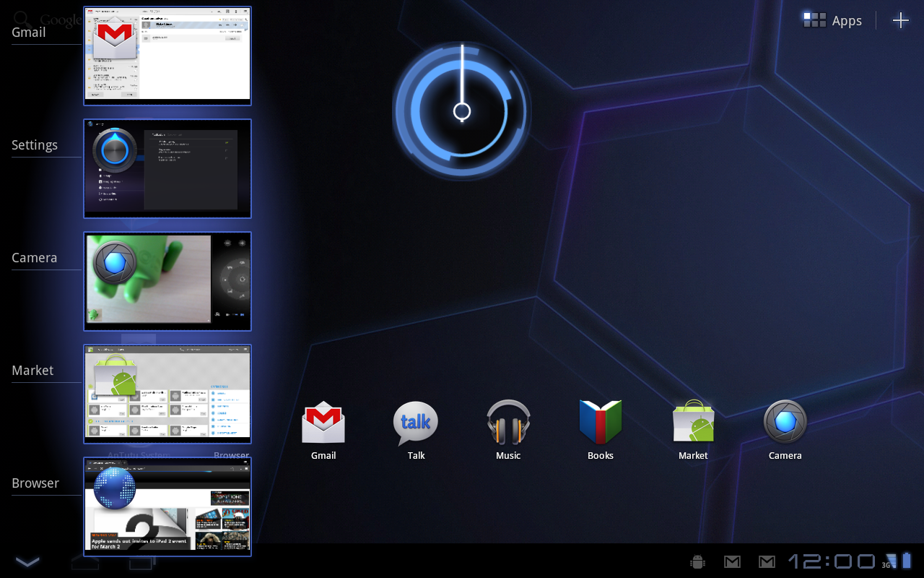Open the second Gmail notification icon

click(x=767, y=561)
